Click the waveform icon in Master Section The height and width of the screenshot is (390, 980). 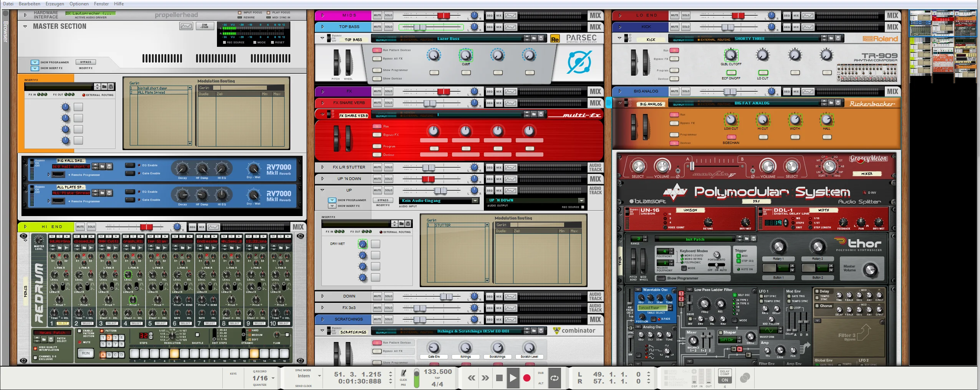point(186,26)
